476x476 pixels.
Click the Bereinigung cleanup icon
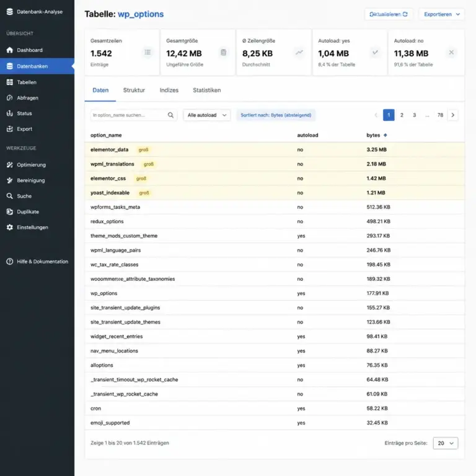(10, 180)
